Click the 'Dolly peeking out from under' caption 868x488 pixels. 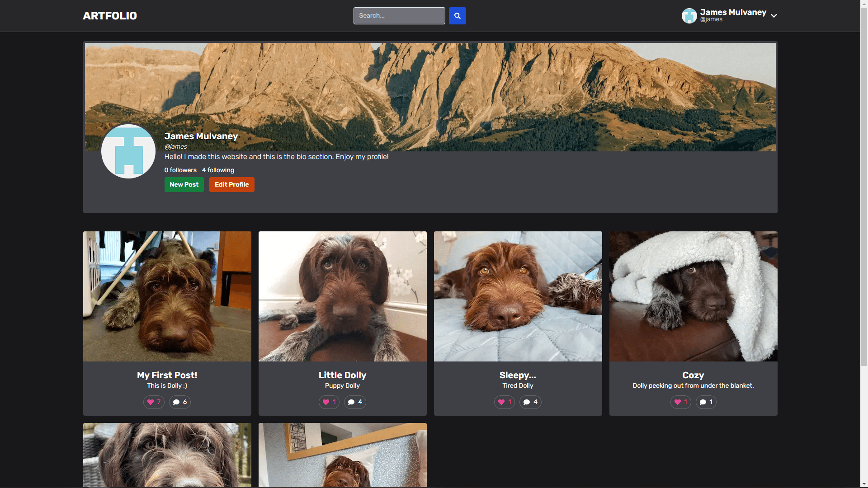pos(693,386)
